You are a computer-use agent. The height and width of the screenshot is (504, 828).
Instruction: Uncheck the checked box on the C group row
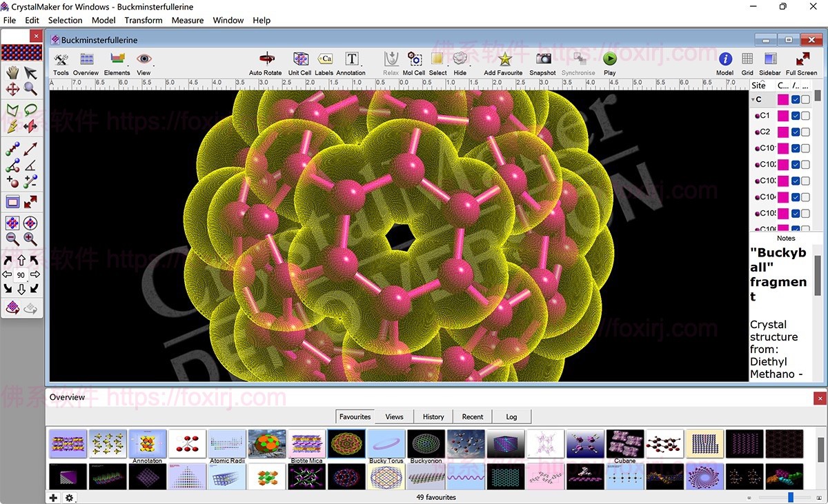tap(796, 99)
